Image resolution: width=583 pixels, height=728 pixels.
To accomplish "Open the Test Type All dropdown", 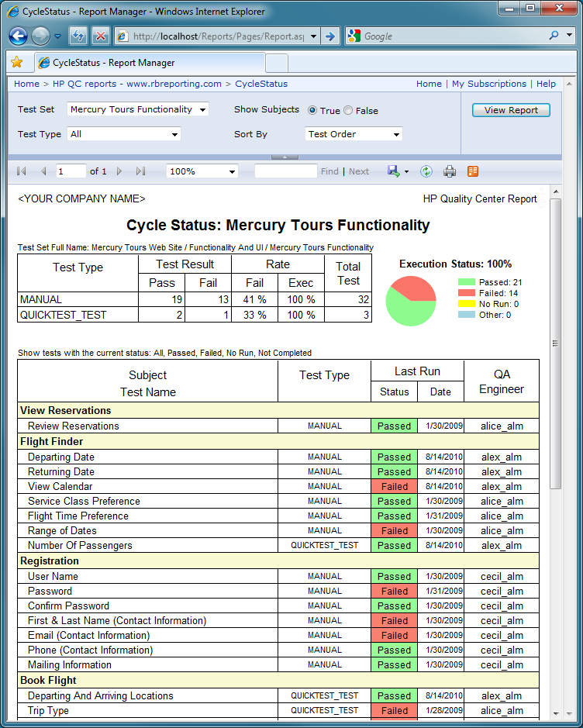I will [124, 134].
